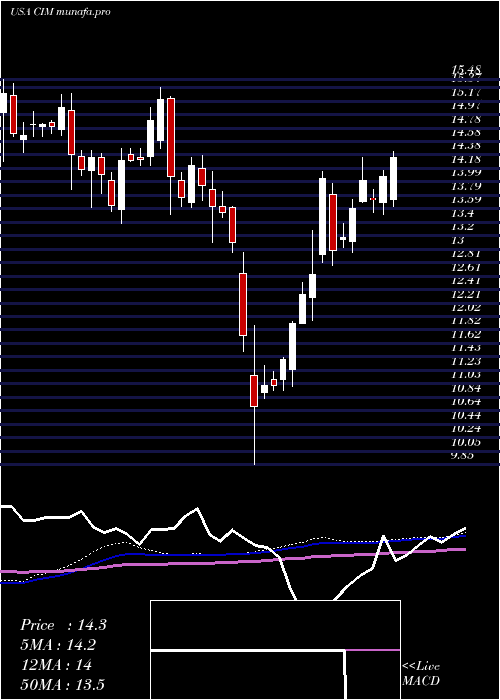Viewport: 500px width, 700px height.
Task: Click the 12.02 price axis label
Action: point(466,308)
